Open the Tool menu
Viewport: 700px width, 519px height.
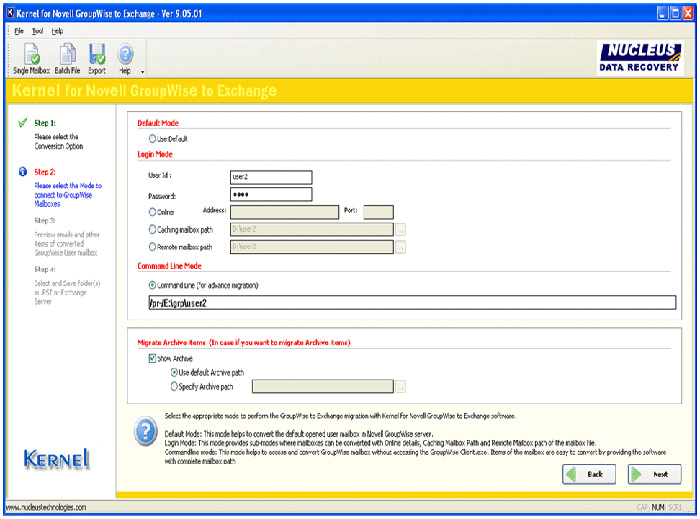[38, 31]
